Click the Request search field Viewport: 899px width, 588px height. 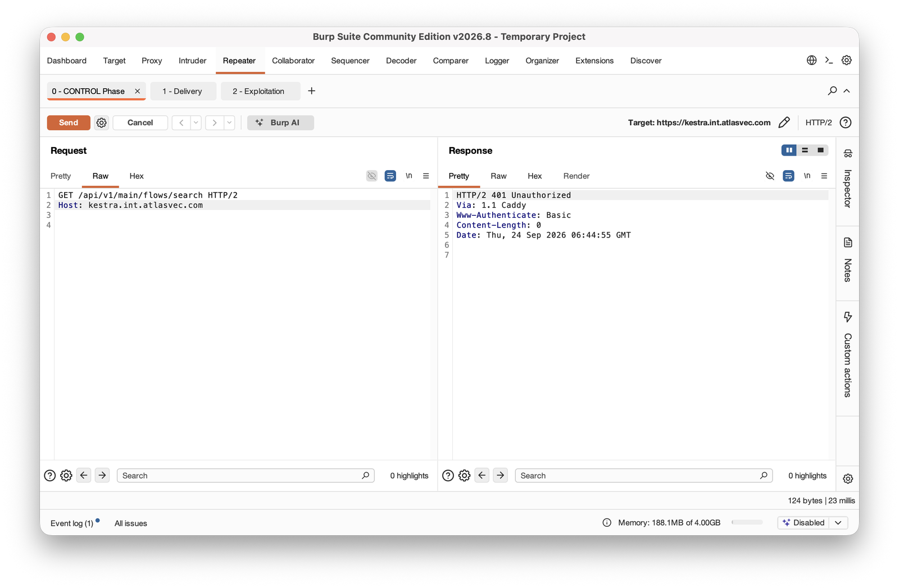(246, 476)
